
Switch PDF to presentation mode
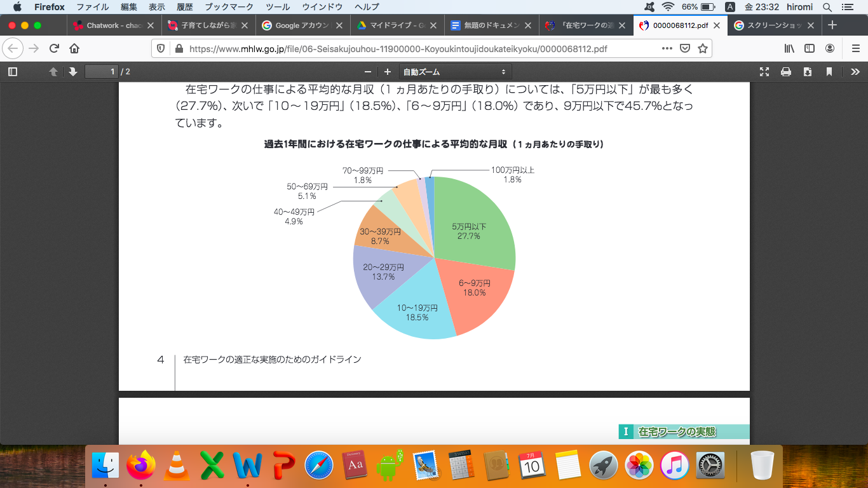click(x=764, y=72)
